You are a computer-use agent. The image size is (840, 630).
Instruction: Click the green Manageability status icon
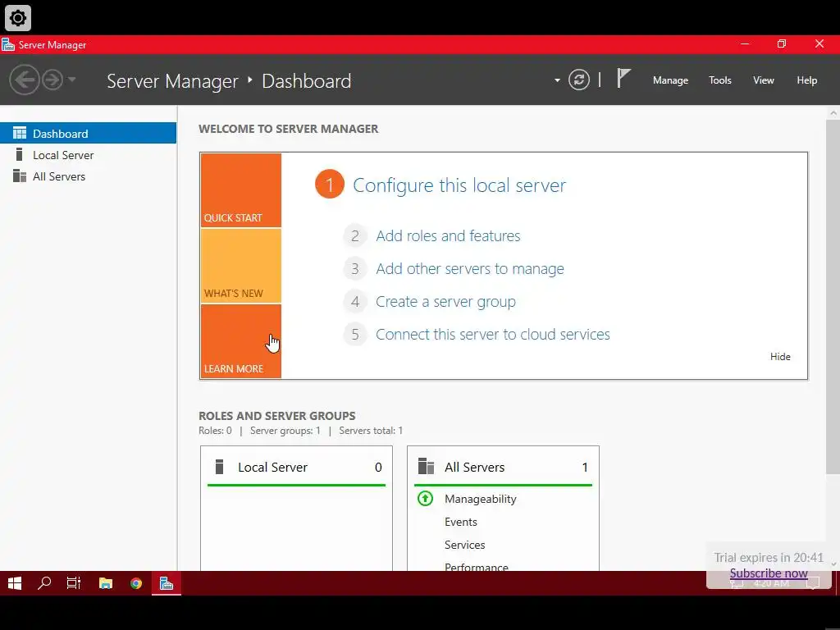tap(426, 499)
